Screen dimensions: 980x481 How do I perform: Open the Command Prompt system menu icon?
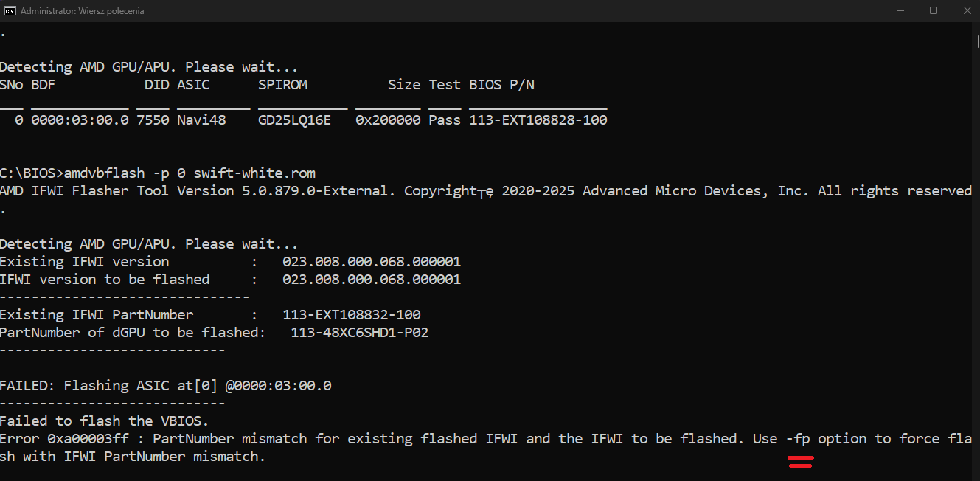[x=10, y=11]
